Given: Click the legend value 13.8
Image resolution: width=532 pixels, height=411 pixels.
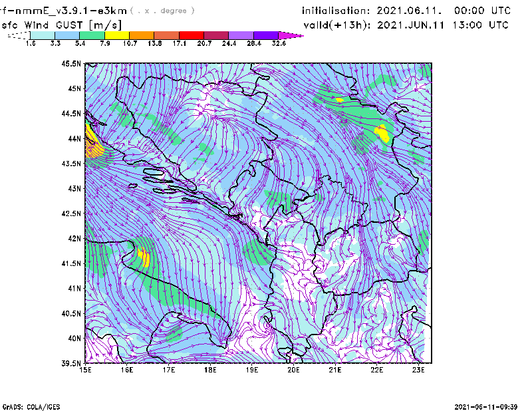Looking at the screenshot, I should pyautogui.click(x=155, y=43).
